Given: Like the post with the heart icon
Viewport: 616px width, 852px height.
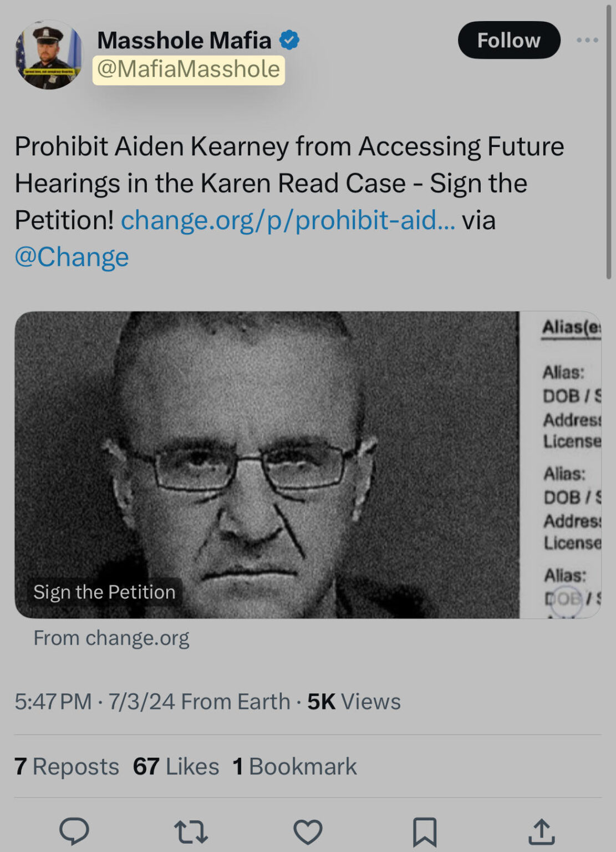Looking at the screenshot, I should point(308,831).
